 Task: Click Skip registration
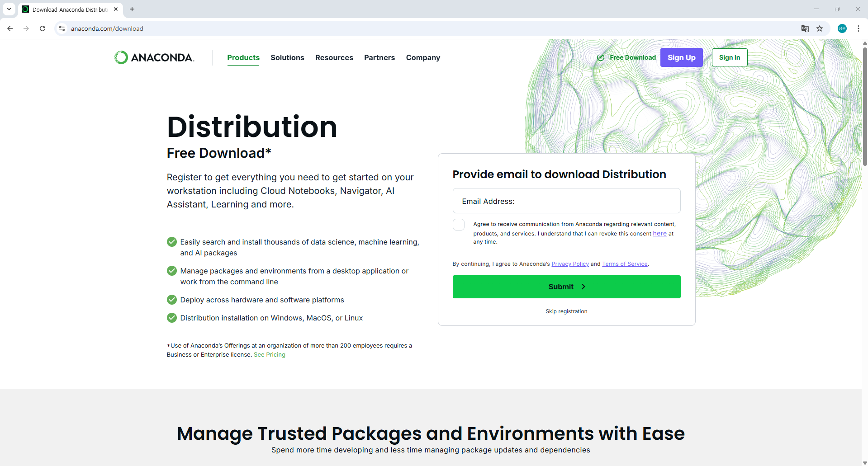click(566, 311)
